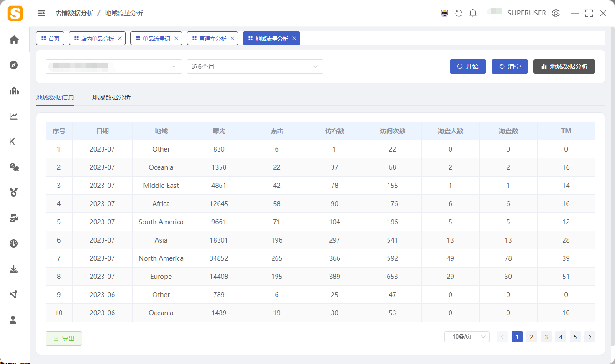Open the user profile sidebar icon
The width and height of the screenshot is (615, 364).
point(13,320)
